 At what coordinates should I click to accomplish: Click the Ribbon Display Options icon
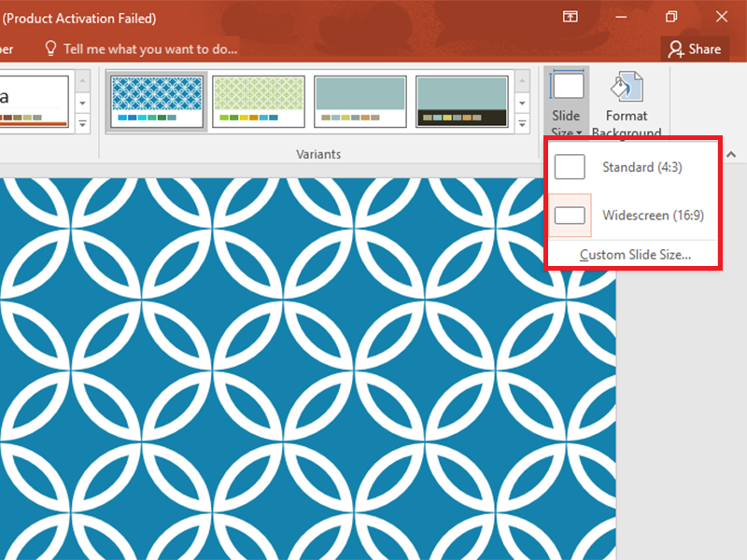point(570,17)
